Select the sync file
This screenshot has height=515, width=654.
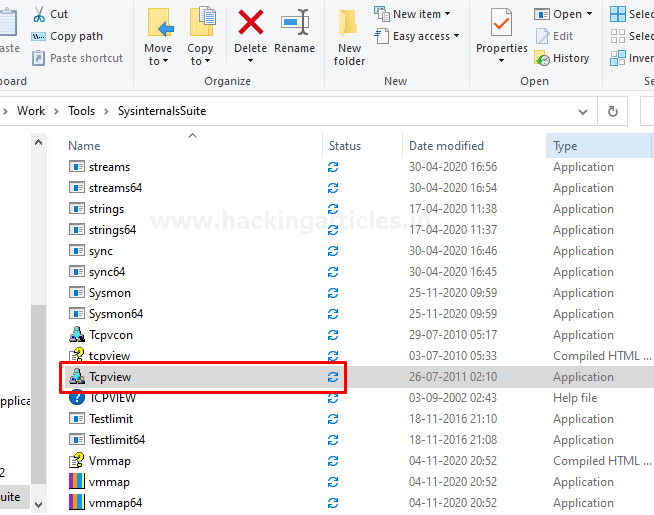coord(101,251)
